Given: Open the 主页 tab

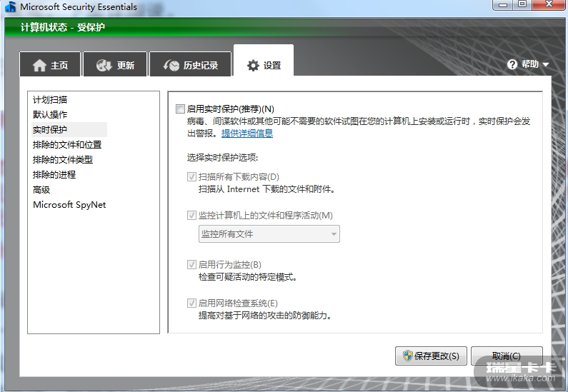Looking at the screenshot, I should pyautogui.click(x=50, y=64).
